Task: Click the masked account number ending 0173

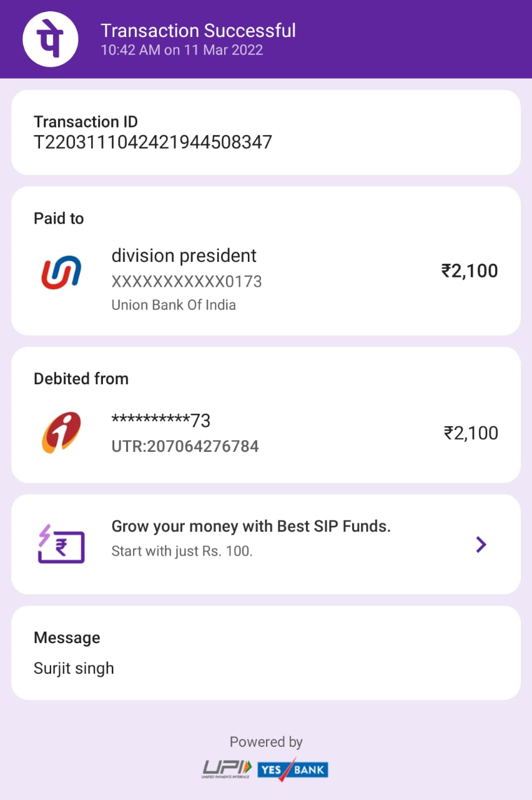Action: [x=186, y=282]
